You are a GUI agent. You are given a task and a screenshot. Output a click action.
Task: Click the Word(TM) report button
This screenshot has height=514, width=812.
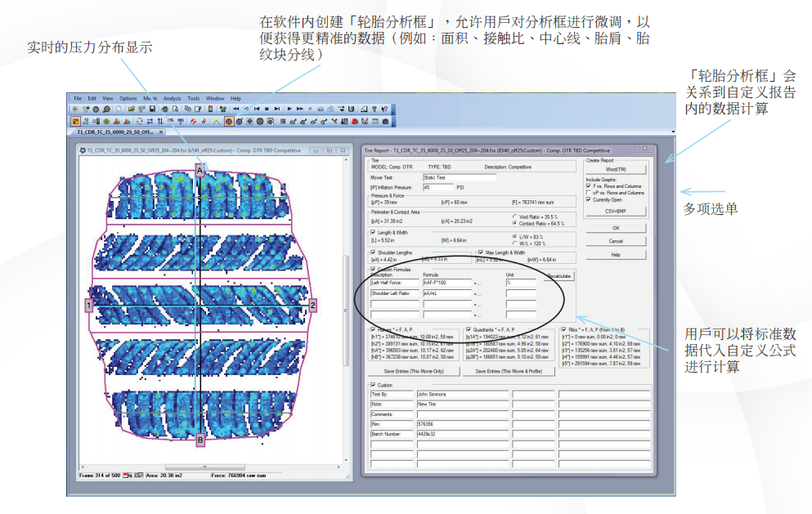616,169
